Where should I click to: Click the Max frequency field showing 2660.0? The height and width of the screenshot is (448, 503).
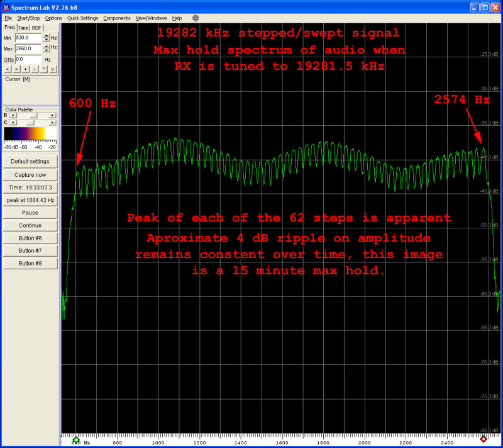(x=28, y=48)
